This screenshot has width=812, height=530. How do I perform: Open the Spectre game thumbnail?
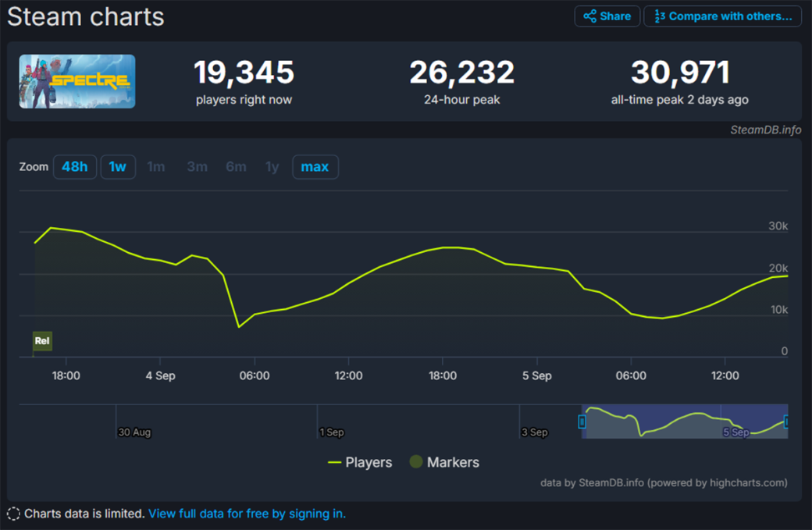point(77,81)
